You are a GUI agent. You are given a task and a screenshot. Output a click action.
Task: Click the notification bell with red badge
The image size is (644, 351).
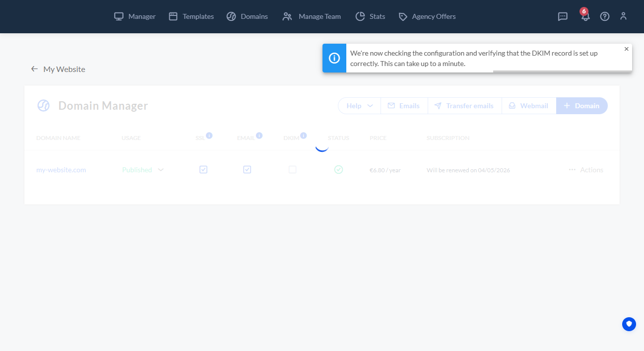pyautogui.click(x=585, y=17)
